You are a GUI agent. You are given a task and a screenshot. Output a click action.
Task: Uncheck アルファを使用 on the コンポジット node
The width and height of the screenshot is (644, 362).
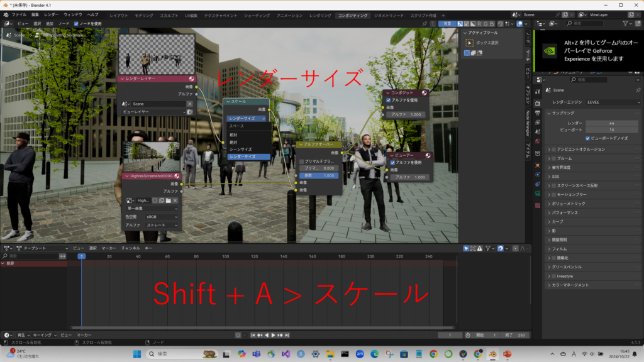point(387,100)
